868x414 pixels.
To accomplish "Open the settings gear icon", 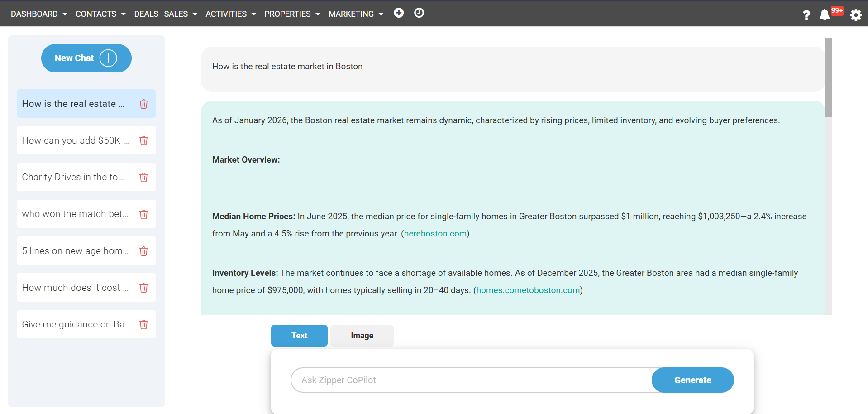I will [x=855, y=15].
